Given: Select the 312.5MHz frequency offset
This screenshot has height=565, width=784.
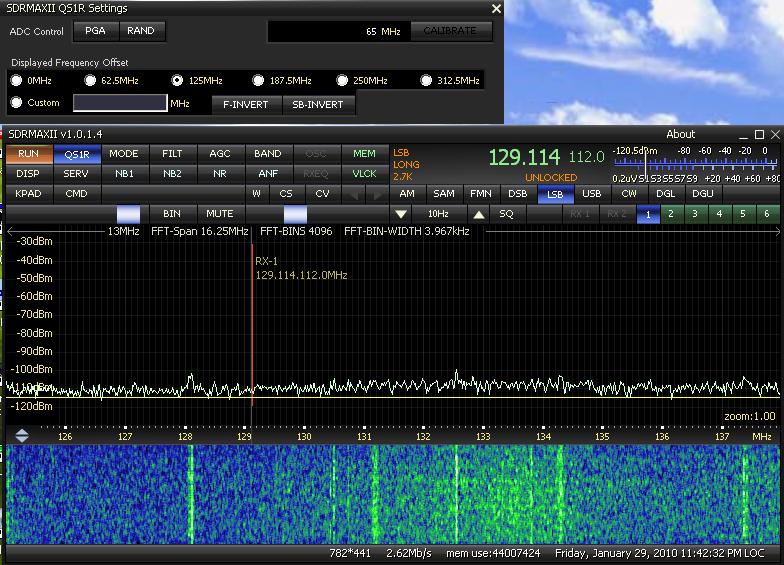Looking at the screenshot, I should click(426, 80).
